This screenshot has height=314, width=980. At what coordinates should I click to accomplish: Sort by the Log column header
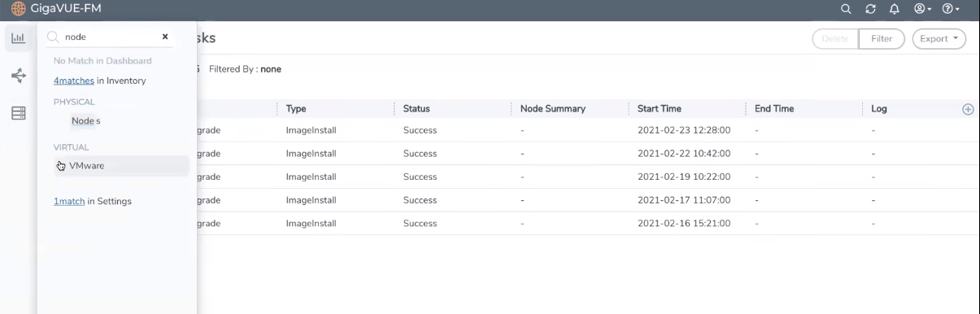click(x=879, y=108)
